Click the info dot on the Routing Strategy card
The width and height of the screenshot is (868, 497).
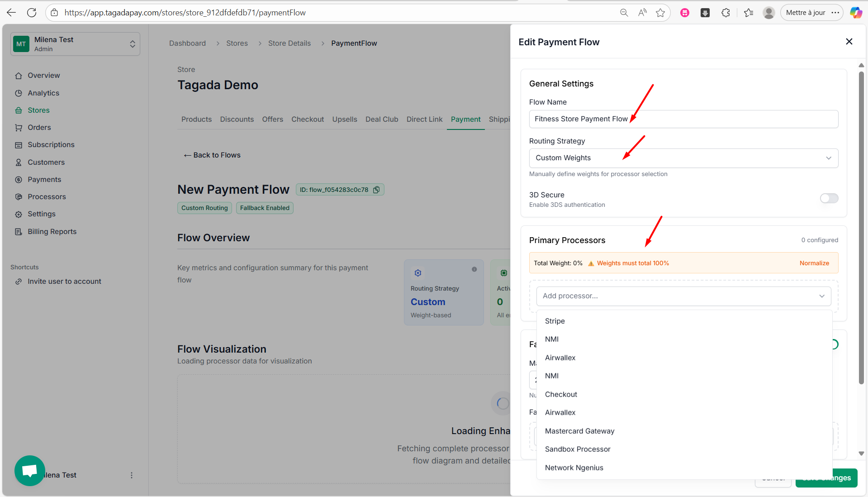[474, 269]
